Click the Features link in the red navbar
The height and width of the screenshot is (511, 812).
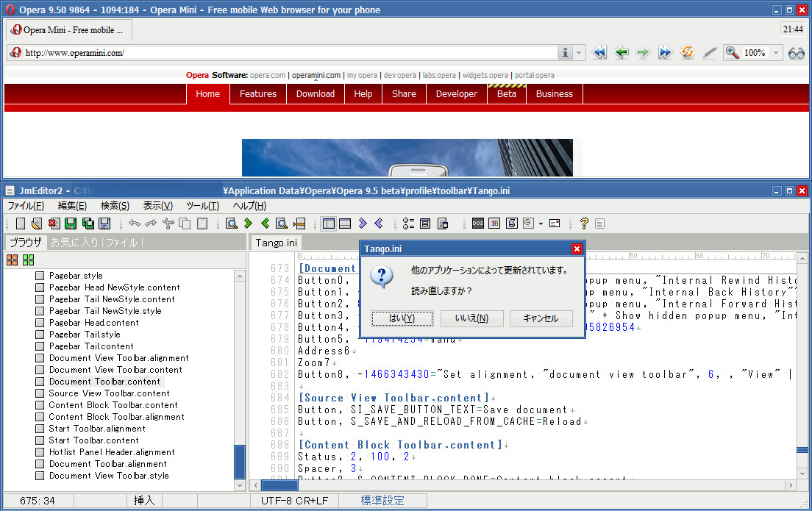click(x=258, y=93)
